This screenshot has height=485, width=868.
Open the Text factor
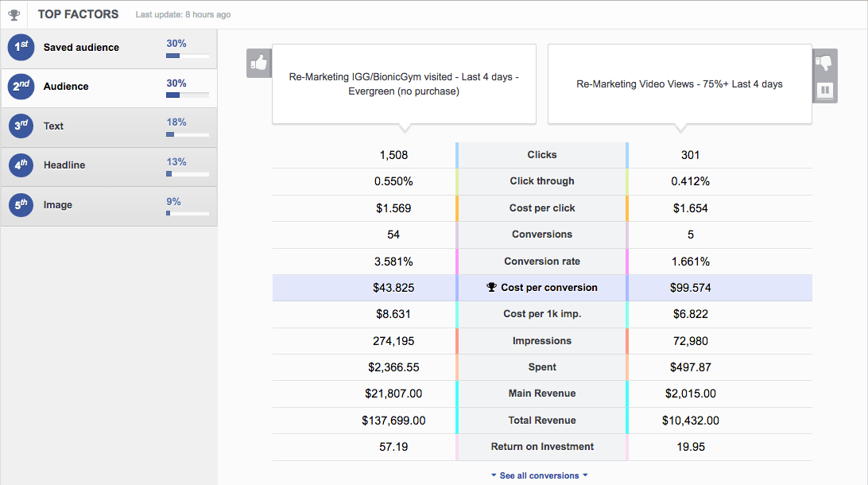coord(109,128)
